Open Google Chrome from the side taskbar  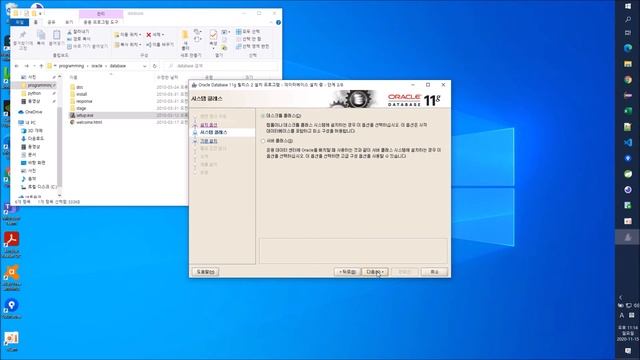pyautogui.click(x=628, y=80)
